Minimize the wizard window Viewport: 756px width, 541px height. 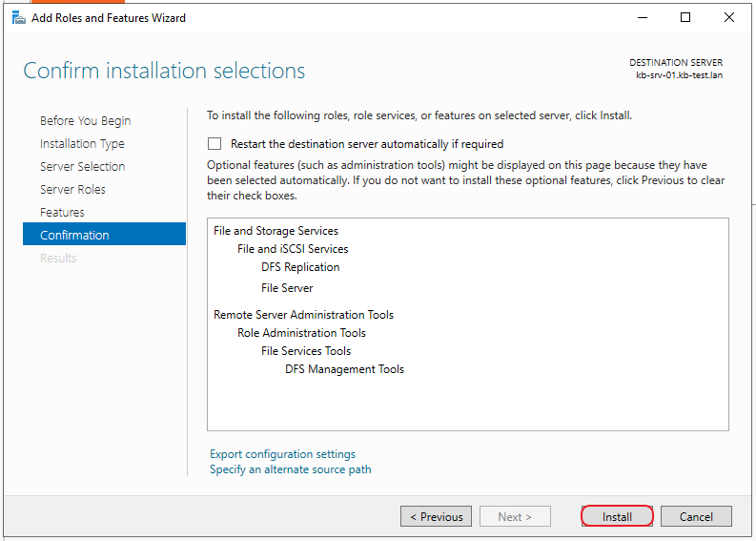point(643,18)
